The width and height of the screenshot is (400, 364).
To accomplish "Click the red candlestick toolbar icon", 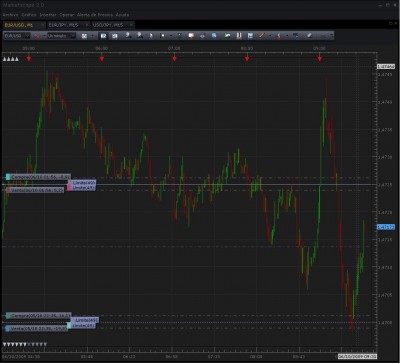I will point(279,36).
